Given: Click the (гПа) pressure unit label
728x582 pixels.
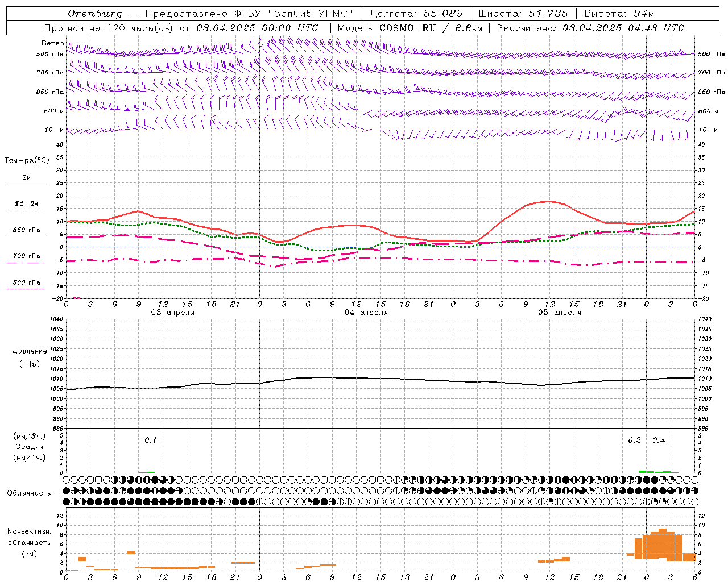Looking at the screenshot, I should [x=29, y=364].
